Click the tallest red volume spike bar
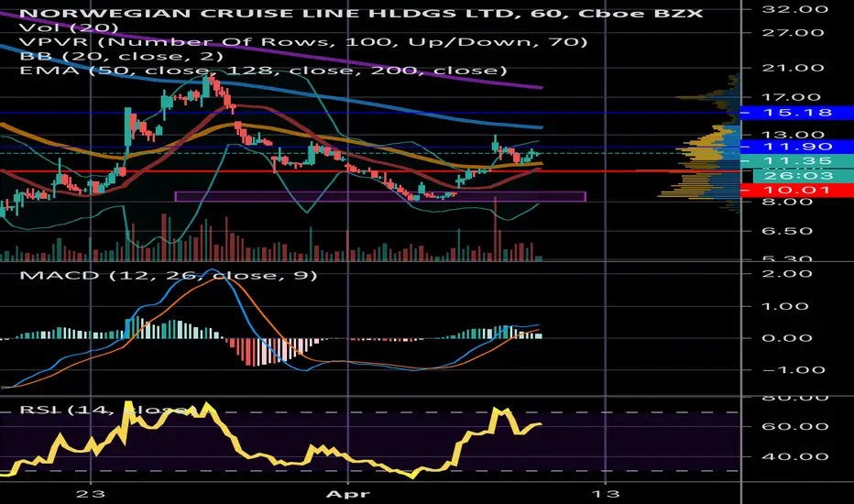 tap(496, 229)
